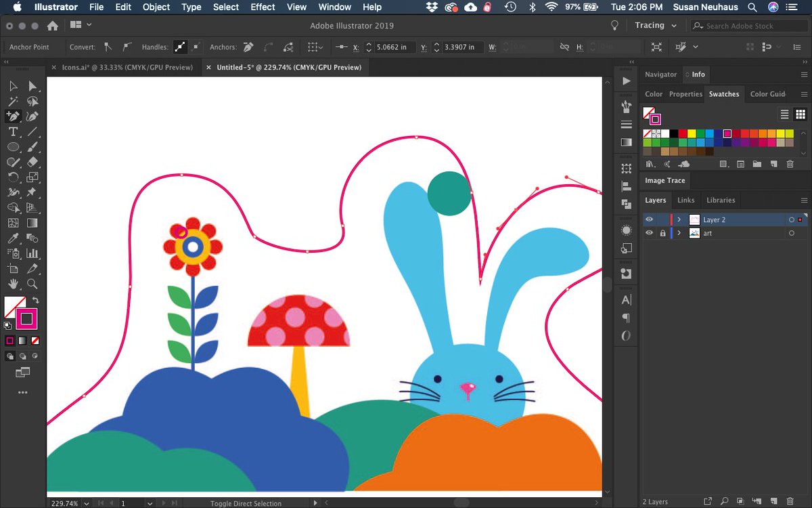Open the Tracing workspace dropdown
The height and width of the screenshot is (508, 812).
655,26
